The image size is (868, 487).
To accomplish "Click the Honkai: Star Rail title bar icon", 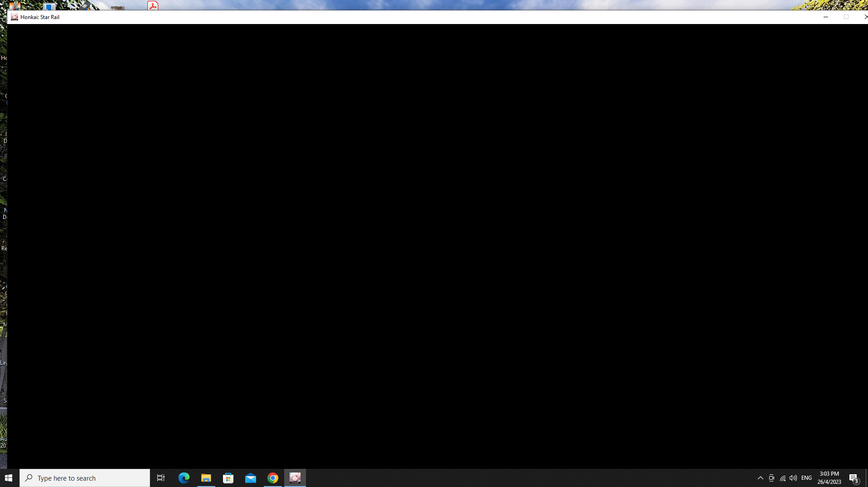I will (14, 17).
